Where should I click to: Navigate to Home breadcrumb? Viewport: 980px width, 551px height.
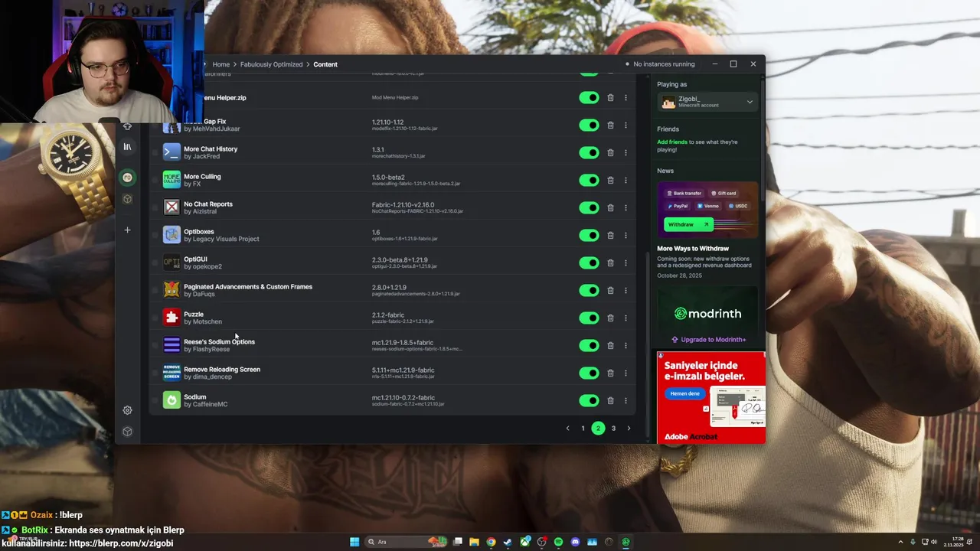[221, 64]
